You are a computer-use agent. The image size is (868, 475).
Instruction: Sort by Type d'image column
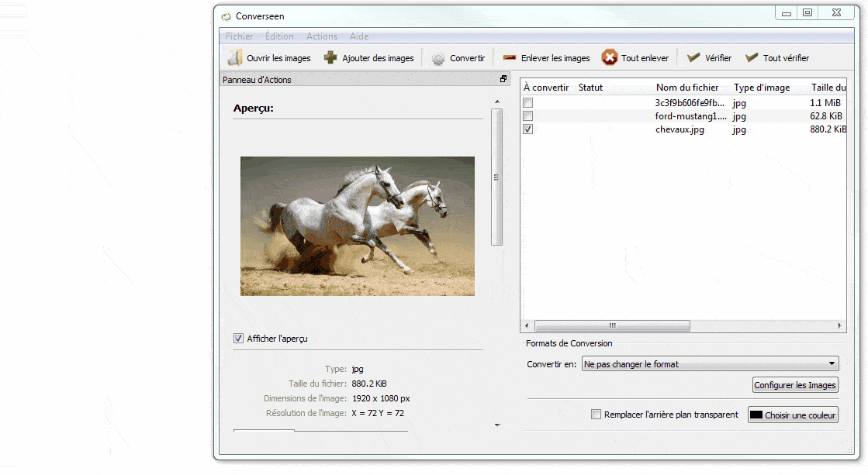coord(762,88)
